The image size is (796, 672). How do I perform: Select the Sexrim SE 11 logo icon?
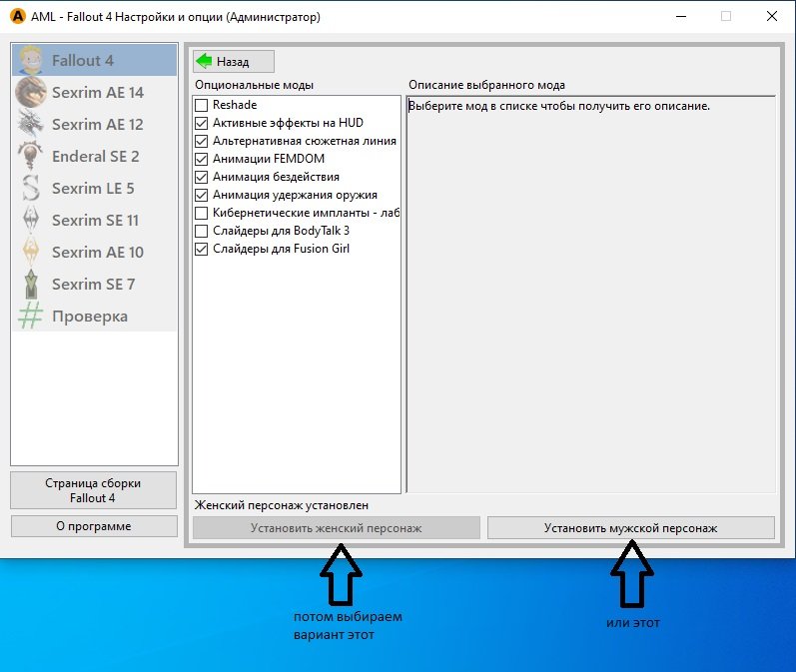tap(31, 221)
